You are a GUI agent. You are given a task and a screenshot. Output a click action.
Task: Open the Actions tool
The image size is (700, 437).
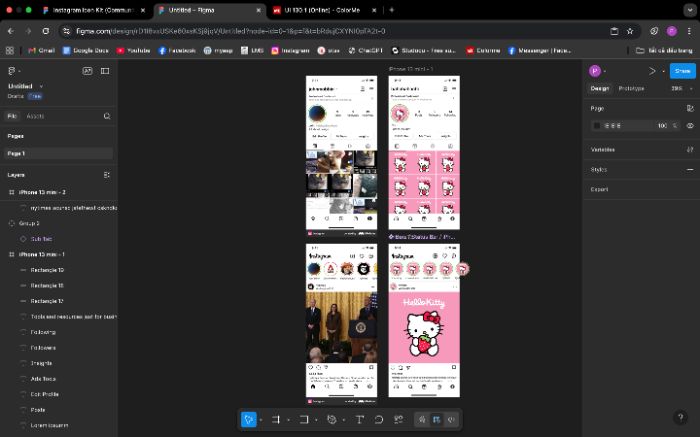tap(398, 419)
